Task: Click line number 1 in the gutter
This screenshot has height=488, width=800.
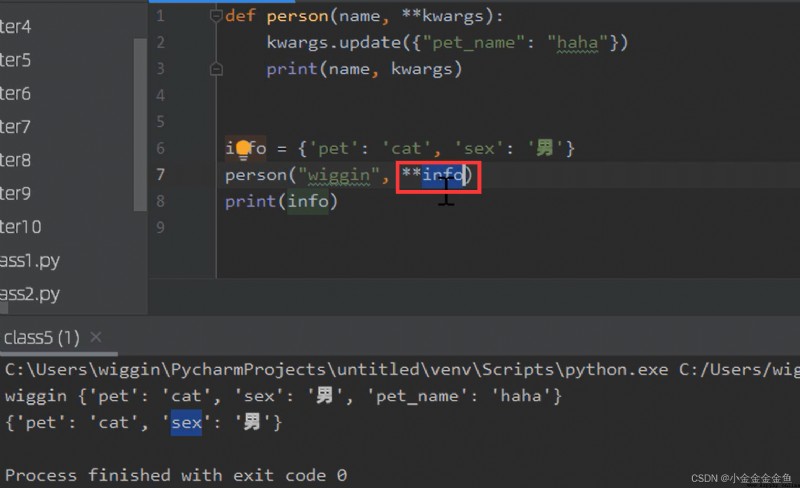Action: [160, 16]
